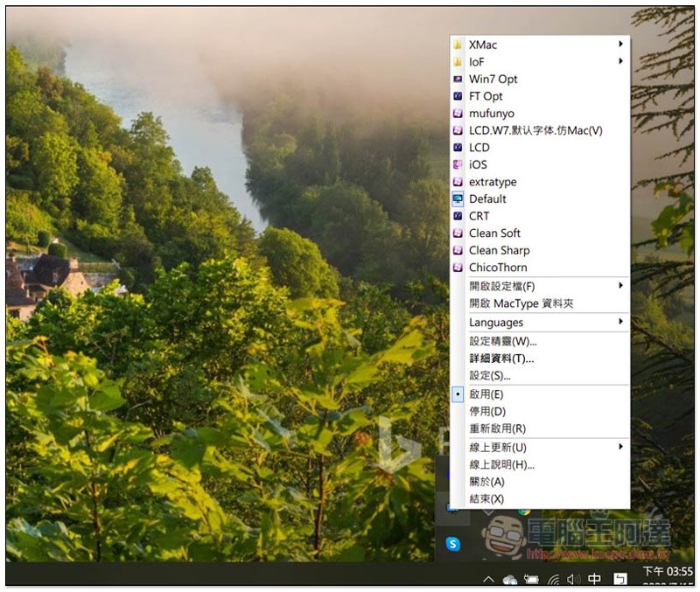700x592 pixels.
Task: Show hidden tray icons with the chevron
Action: 489,580
